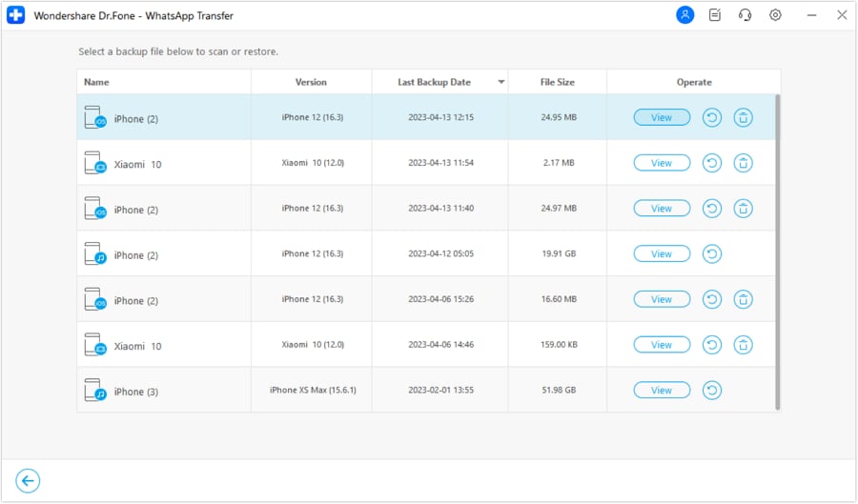Click device icon of 16.60 MB backup
Viewport: 858px width, 504px height.
click(x=95, y=299)
